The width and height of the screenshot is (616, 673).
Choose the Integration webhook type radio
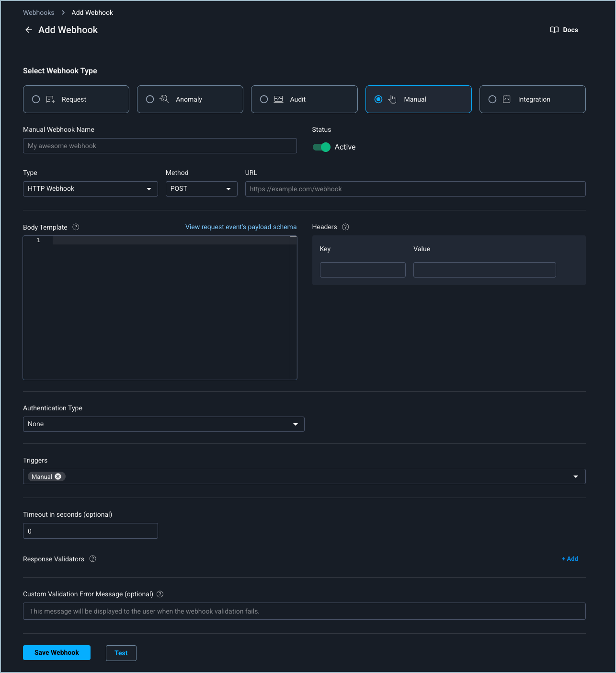(x=492, y=99)
